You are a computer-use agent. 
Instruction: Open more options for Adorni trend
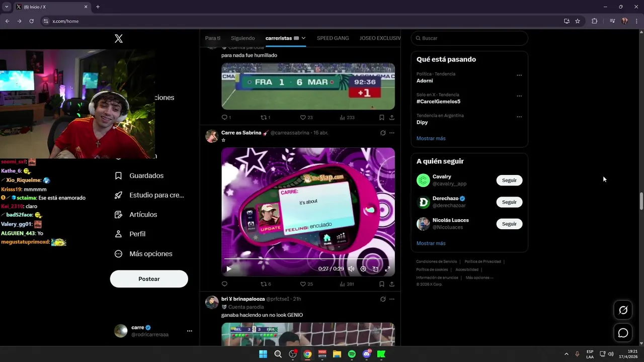[519, 75]
